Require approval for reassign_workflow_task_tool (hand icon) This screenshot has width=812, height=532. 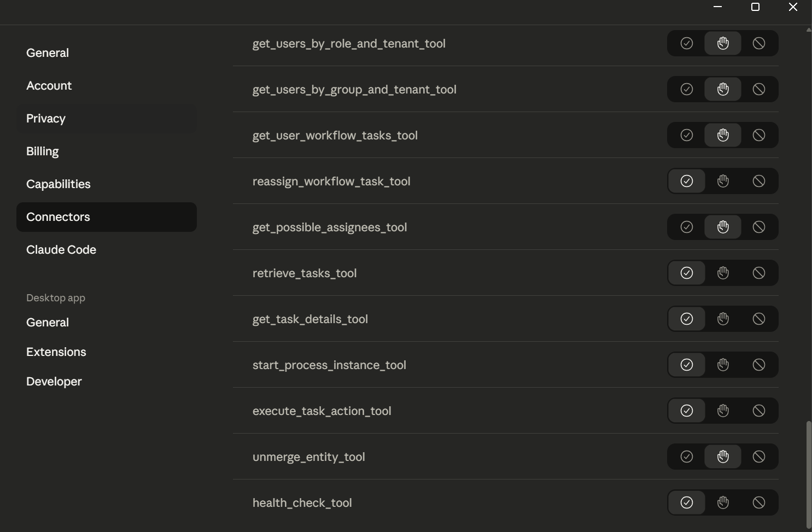[723, 181]
